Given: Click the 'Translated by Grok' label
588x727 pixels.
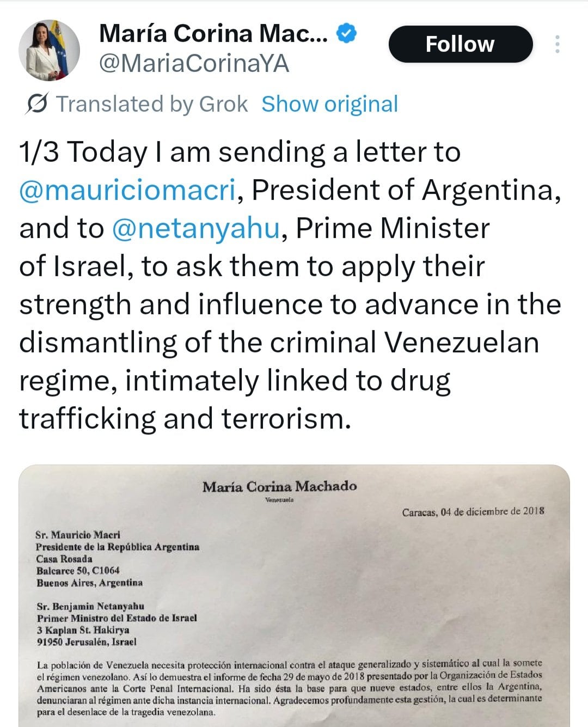Looking at the screenshot, I should (152, 104).
